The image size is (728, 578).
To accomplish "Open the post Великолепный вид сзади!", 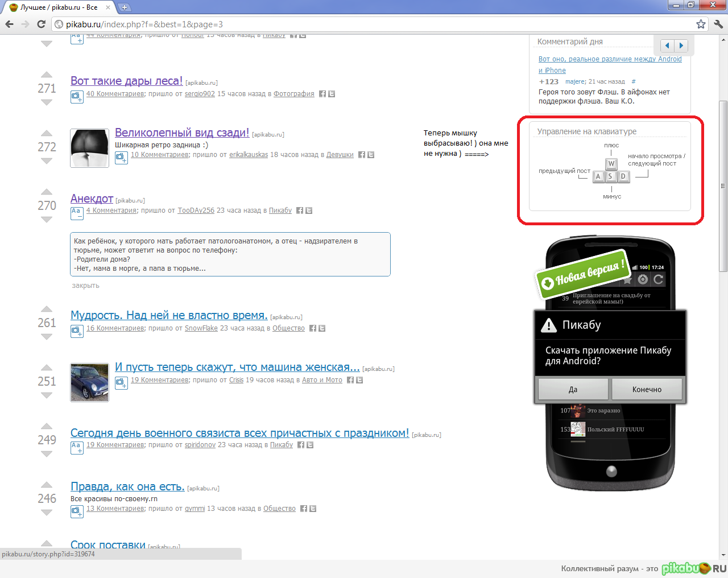I will pos(181,133).
